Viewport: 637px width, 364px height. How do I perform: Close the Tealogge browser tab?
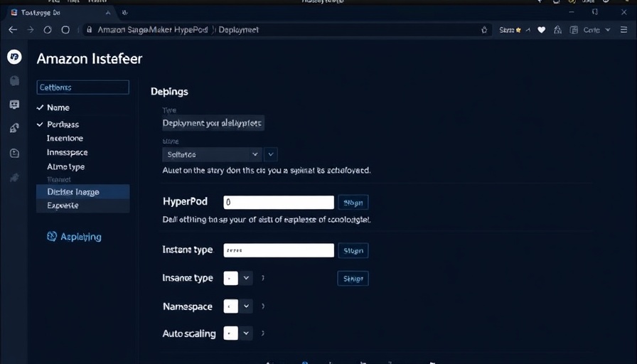tap(107, 13)
